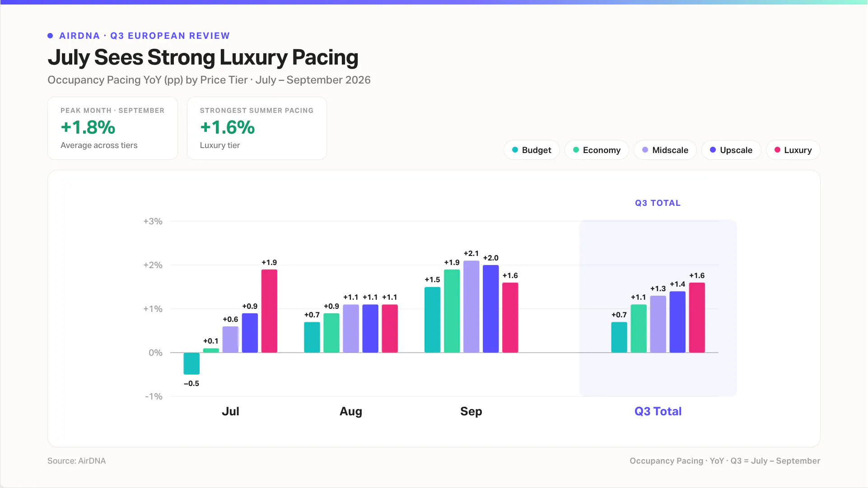Click the Aug axis label
Image resolution: width=868 pixels, height=488 pixels.
pos(351,411)
